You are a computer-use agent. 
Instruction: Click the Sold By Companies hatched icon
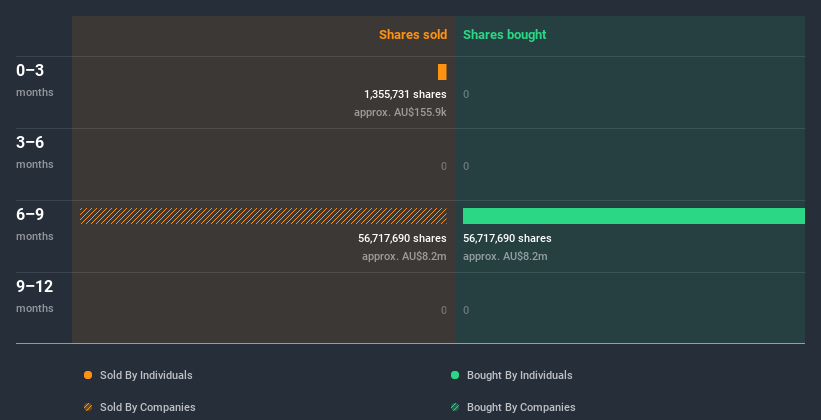click(88, 407)
